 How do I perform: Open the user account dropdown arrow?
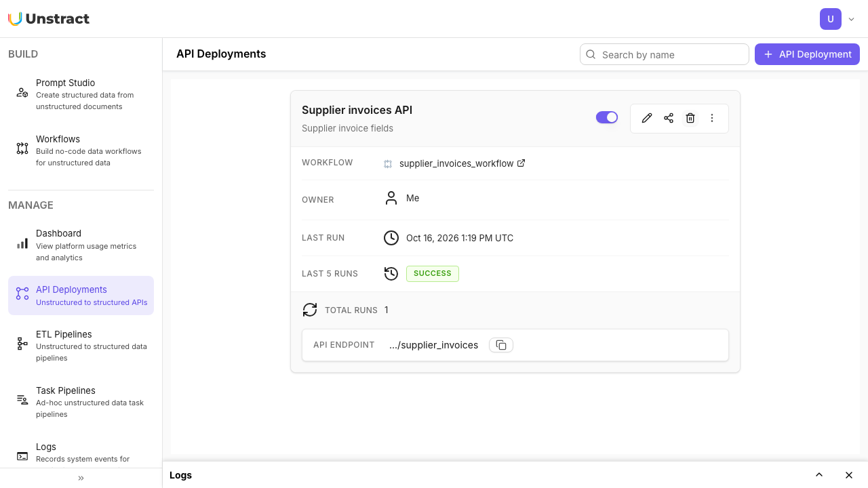(852, 19)
